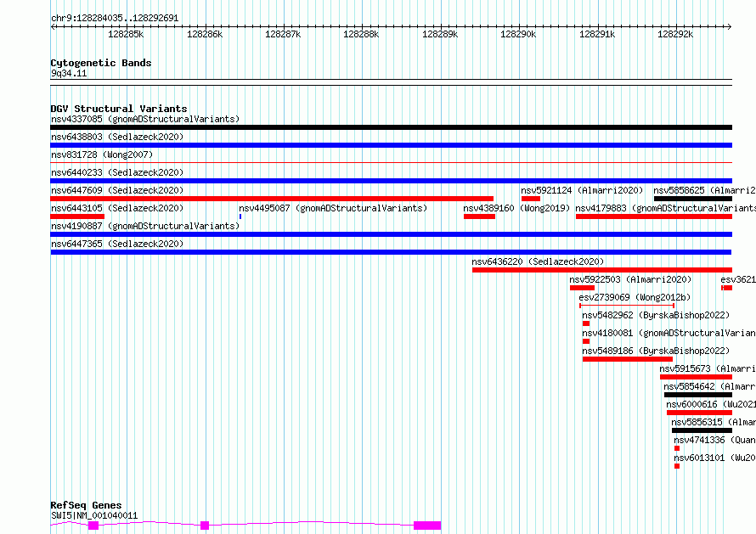Click the largest magenta SWI5 exon block
The image size is (756, 534).
point(427,526)
